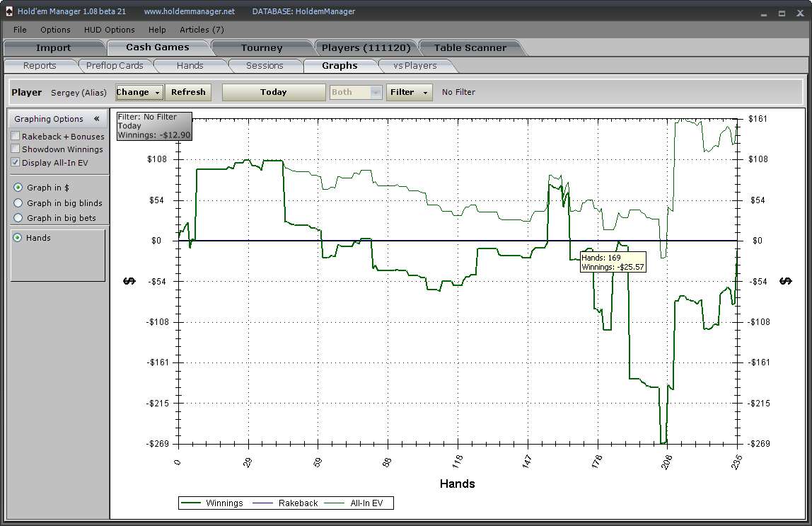Switch to the Sessions subtab
This screenshot has width=812, height=526.
point(265,66)
